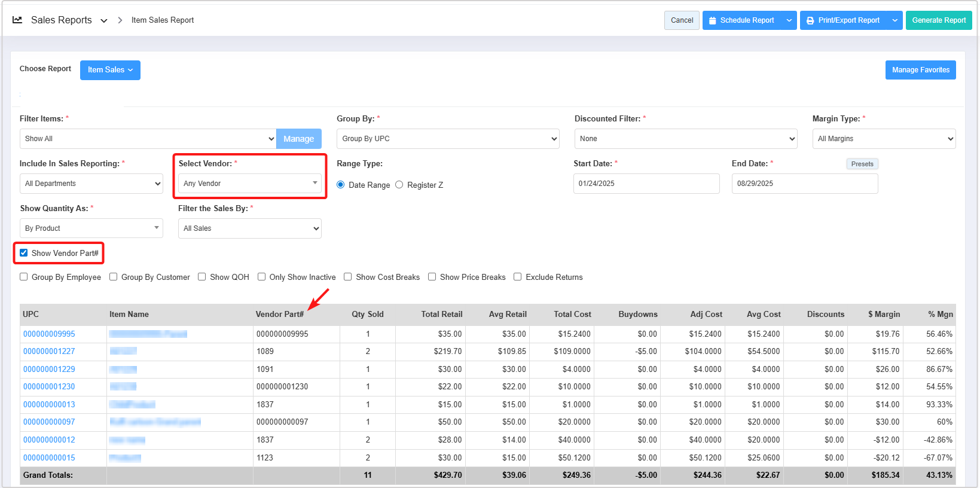Open the Margin Type dropdown

point(883,139)
